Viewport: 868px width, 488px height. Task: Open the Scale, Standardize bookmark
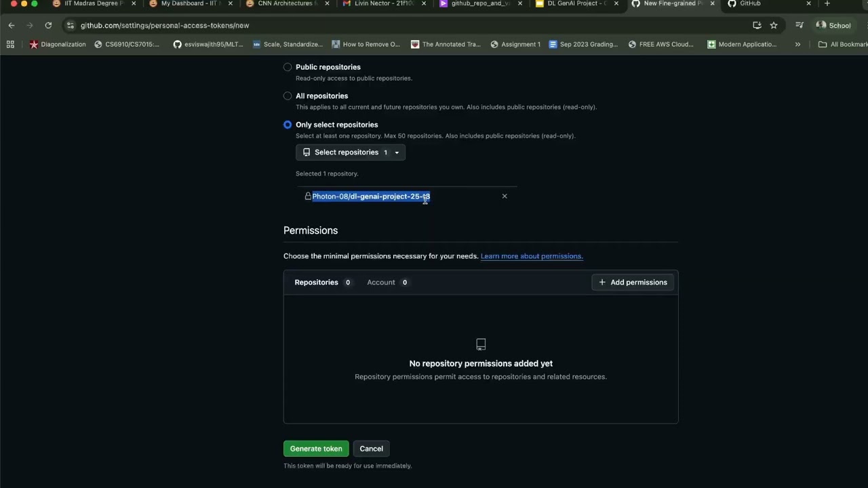(288, 44)
